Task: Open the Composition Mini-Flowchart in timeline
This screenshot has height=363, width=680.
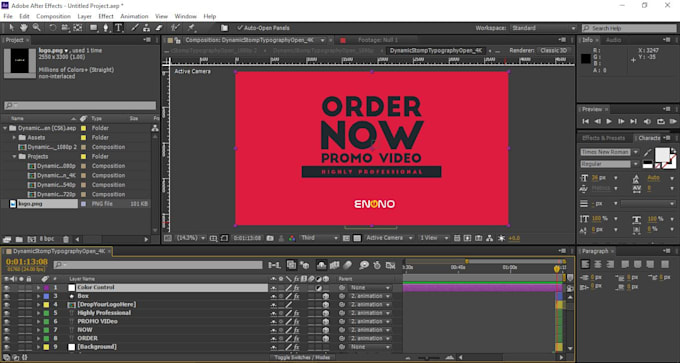Action: pos(274,265)
